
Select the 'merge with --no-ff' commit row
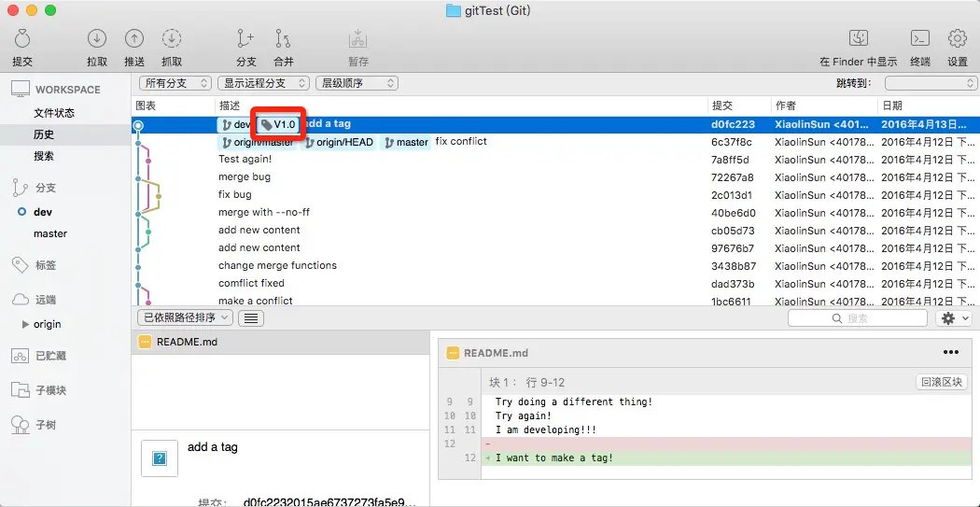click(x=555, y=212)
